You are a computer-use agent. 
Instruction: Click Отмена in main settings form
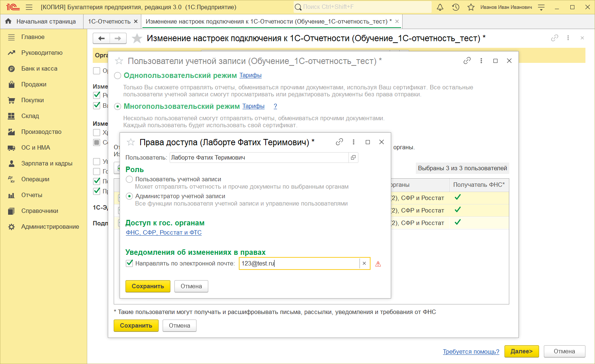tap(564, 351)
